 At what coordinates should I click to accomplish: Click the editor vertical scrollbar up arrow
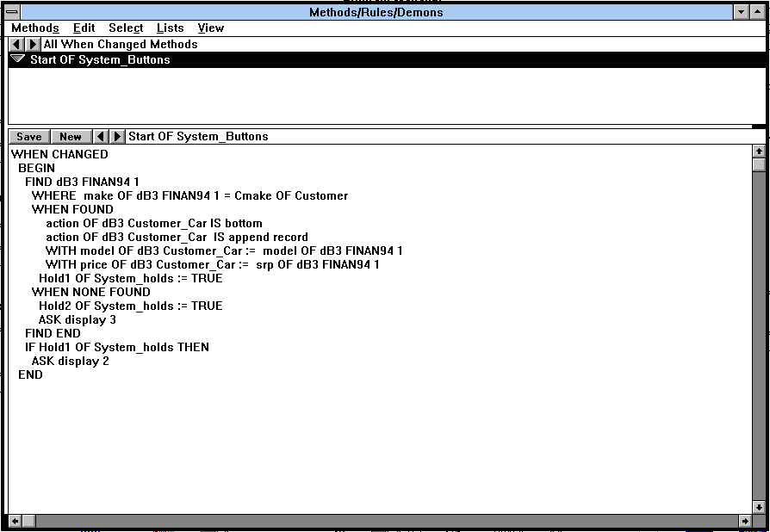coord(759,152)
